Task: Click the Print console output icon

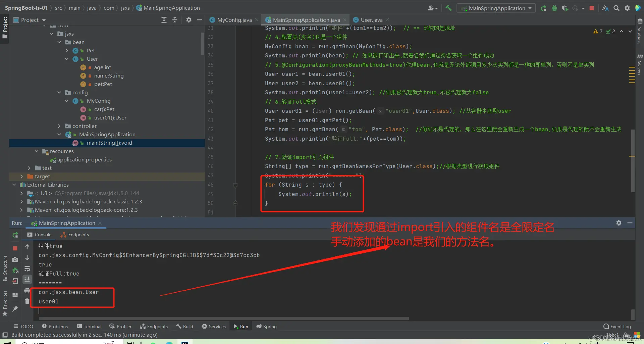Action: [x=27, y=290]
